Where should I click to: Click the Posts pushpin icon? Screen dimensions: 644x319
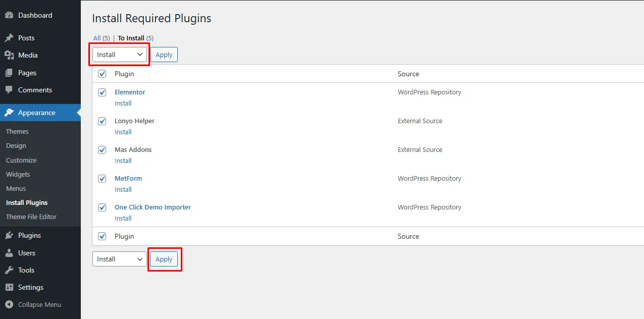(9, 38)
